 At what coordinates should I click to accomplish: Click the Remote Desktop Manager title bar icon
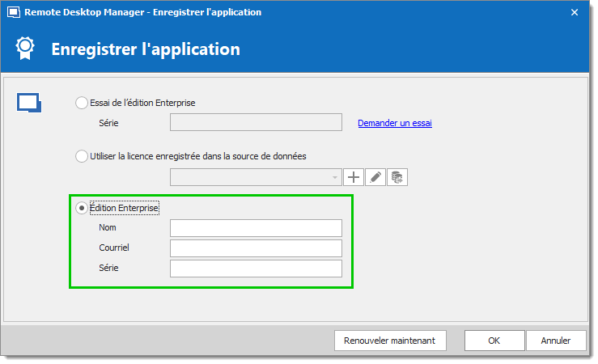13,13
